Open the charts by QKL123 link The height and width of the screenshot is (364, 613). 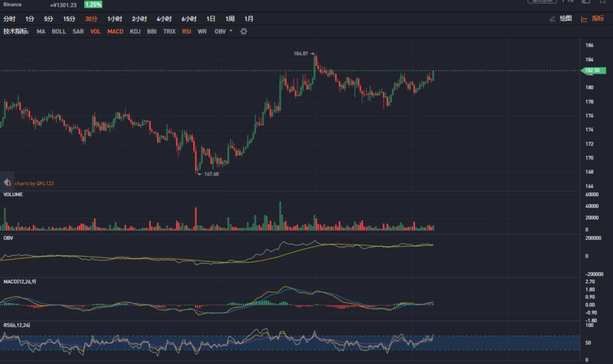[x=34, y=183]
